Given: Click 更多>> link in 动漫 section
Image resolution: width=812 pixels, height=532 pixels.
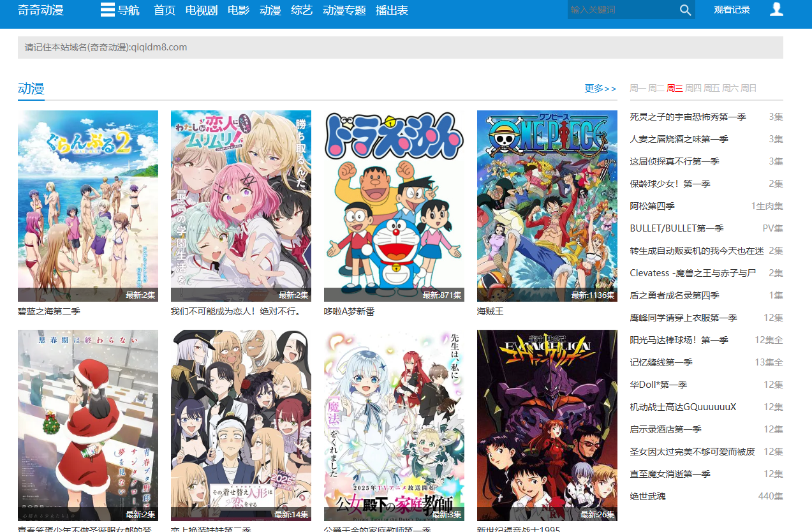Looking at the screenshot, I should coord(601,88).
